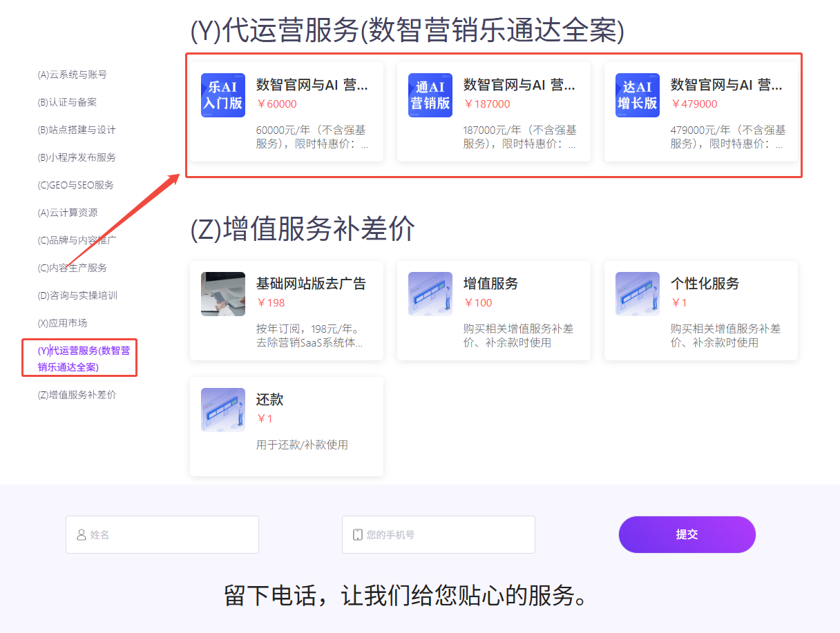The width and height of the screenshot is (840, 633).
Task: Jump to (C)GEO与SEO服务 section
Action: tap(75, 185)
